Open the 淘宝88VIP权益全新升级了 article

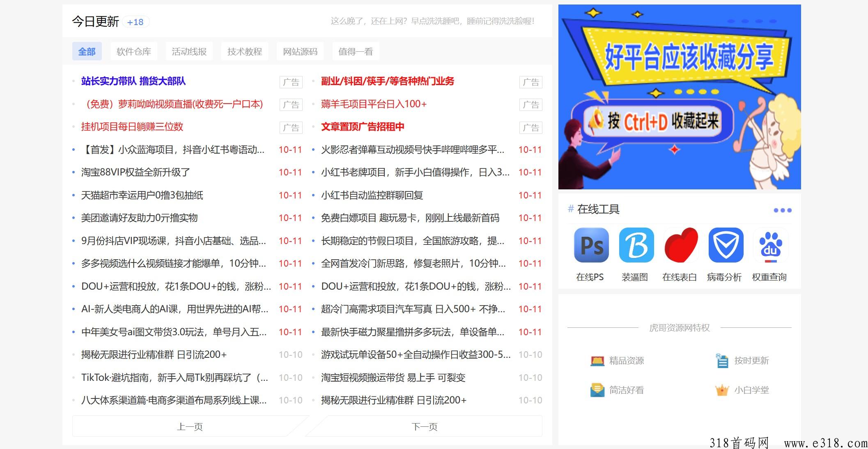tap(135, 172)
